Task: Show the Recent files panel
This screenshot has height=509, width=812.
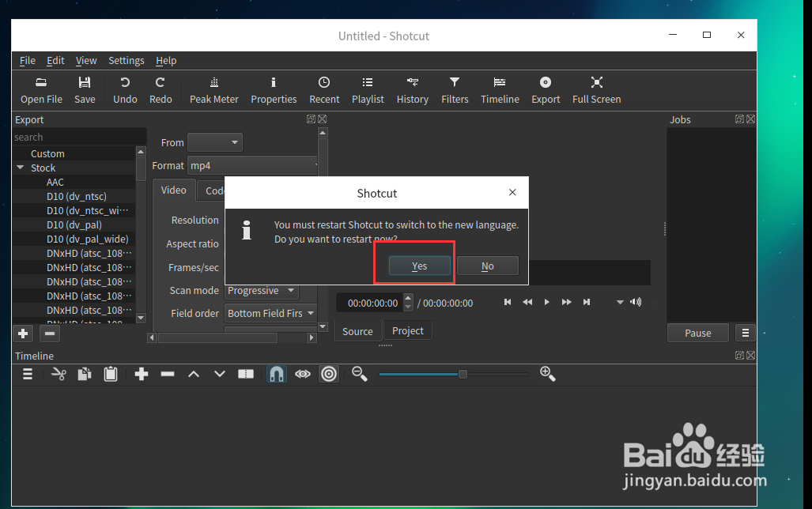Action: coord(324,90)
